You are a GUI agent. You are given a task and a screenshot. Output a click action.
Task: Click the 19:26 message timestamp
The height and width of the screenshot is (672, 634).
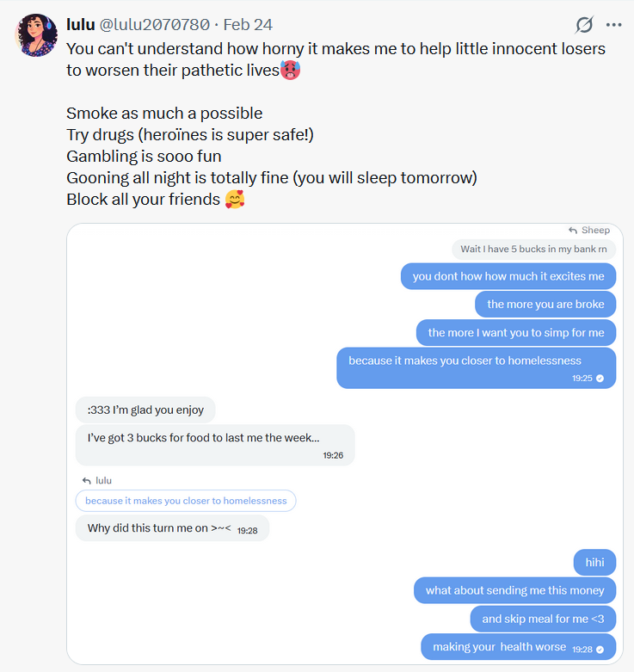click(x=333, y=455)
